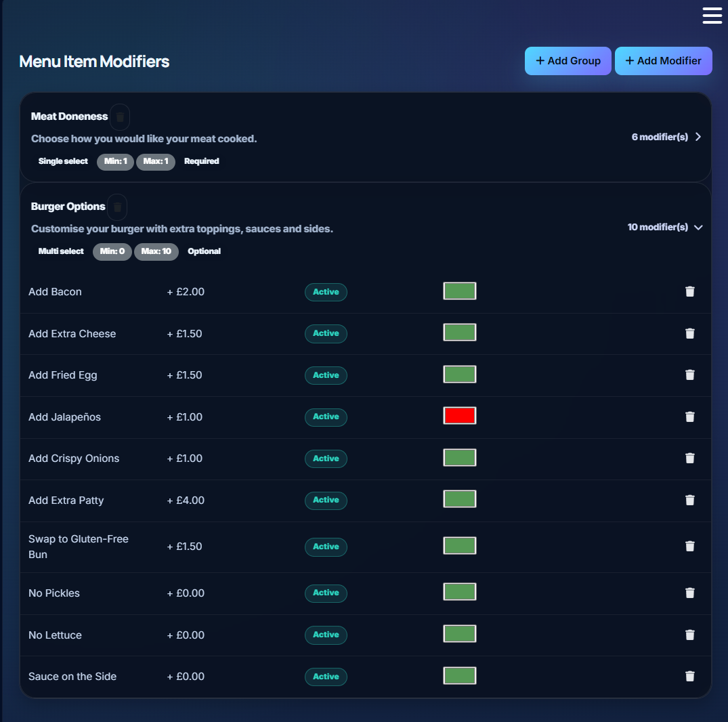Open the color swatch for No Lettuce

click(460, 633)
